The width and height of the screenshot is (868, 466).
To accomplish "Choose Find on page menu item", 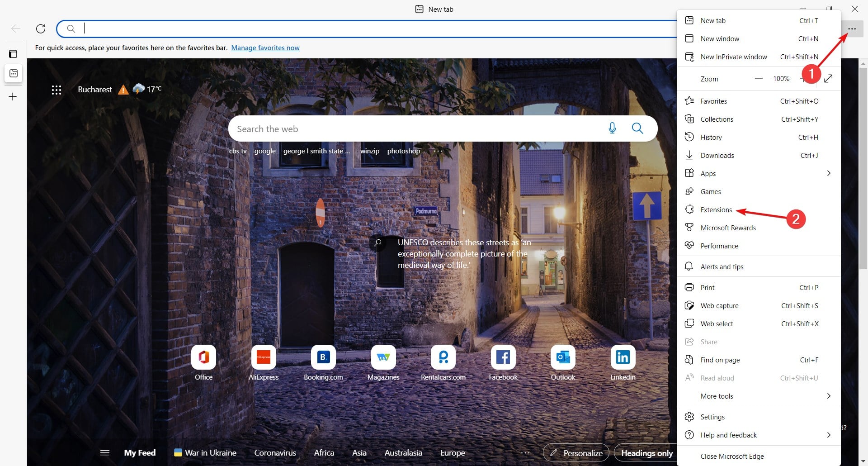I will (759, 360).
